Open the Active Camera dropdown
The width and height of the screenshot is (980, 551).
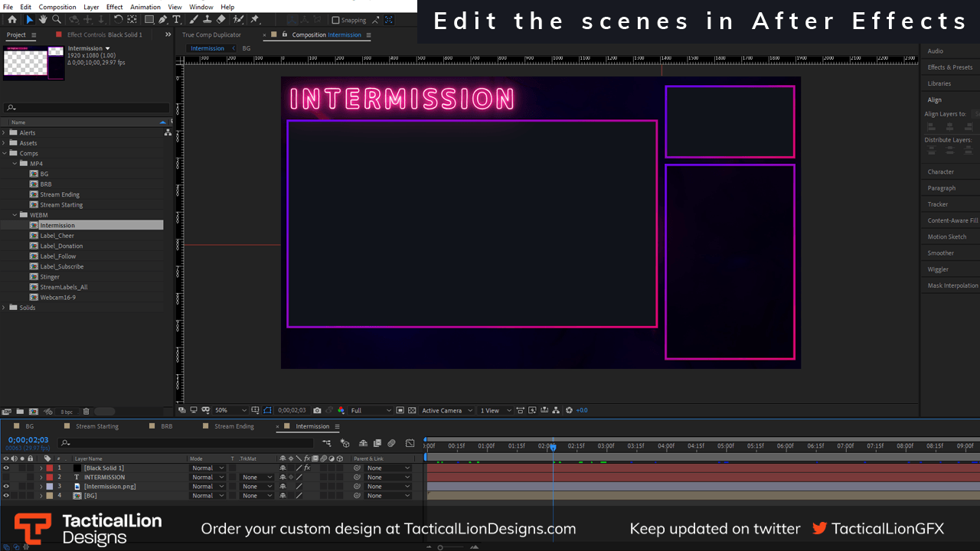coord(447,410)
